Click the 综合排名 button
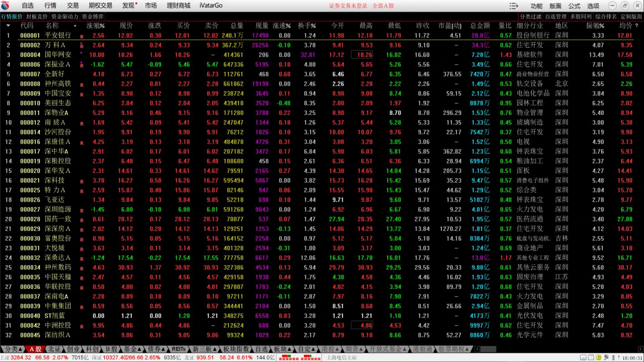644x362 pixels. [606, 16]
